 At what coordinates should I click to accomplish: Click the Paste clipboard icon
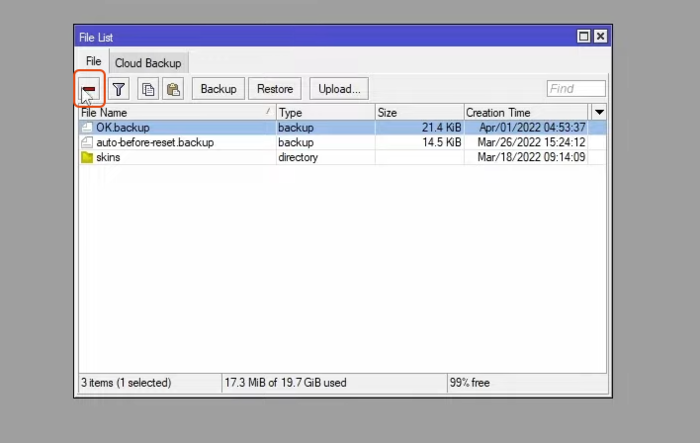[x=173, y=89]
